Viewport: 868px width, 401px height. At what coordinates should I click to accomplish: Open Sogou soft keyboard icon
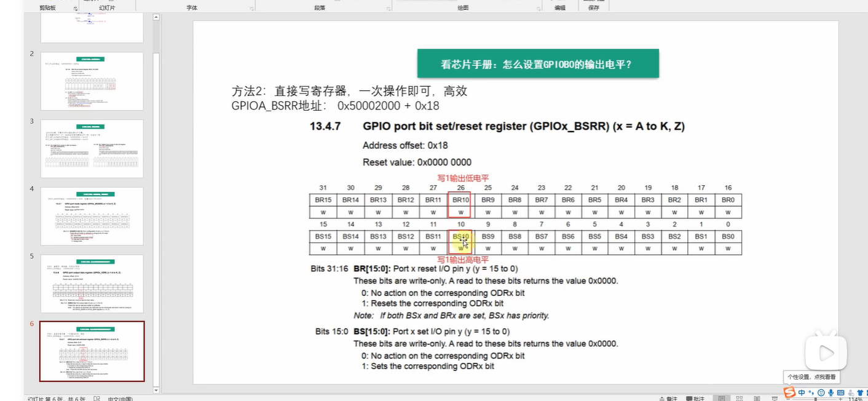[x=841, y=392]
